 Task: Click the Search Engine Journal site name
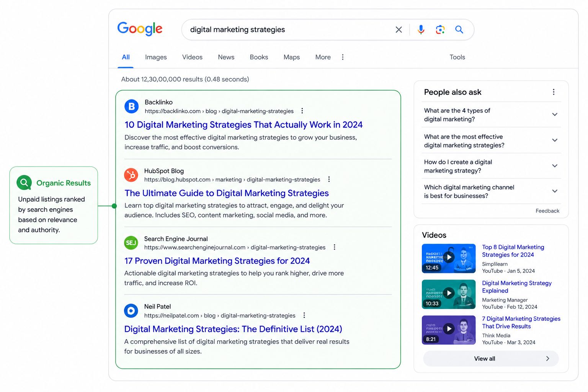coord(176,239)
